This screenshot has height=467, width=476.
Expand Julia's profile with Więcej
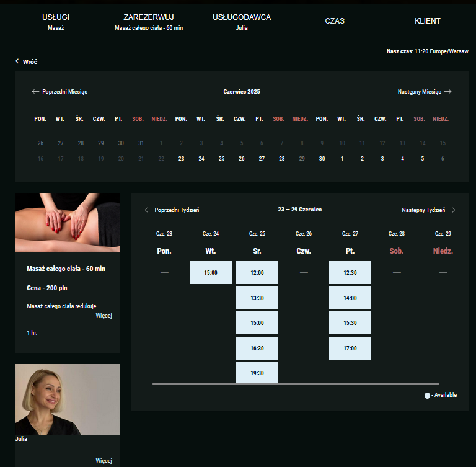coord(104,461)
